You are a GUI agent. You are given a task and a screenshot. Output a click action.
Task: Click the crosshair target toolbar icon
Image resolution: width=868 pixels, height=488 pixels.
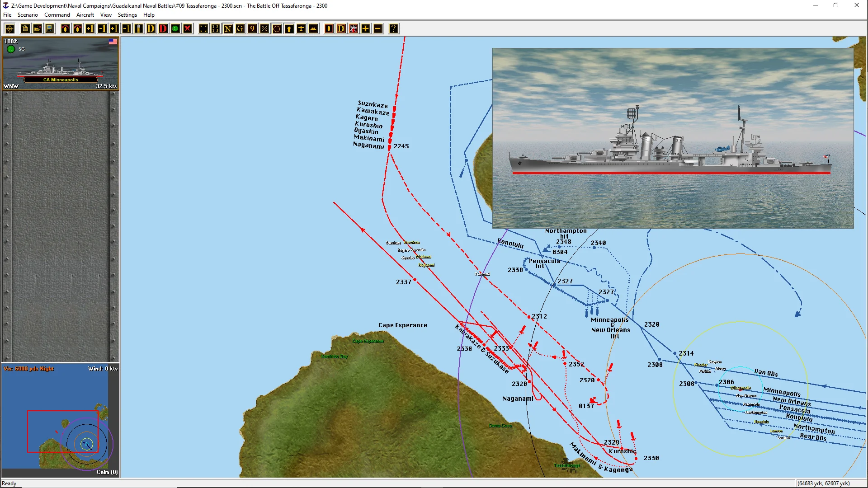[10, 29]
